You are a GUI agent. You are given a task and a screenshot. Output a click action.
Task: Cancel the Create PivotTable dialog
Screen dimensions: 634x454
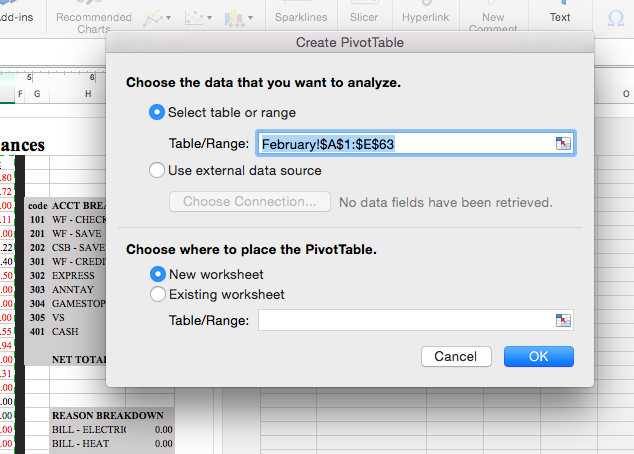(x=456, y=357)
